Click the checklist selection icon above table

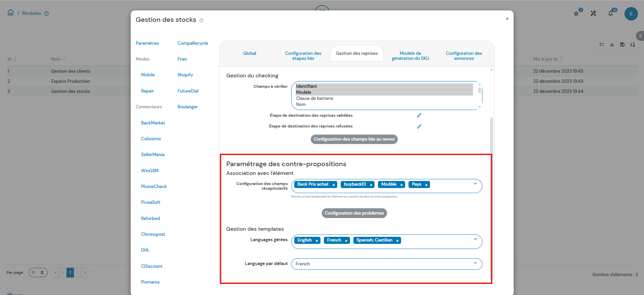pyautogui.click(x=602, y=44)
